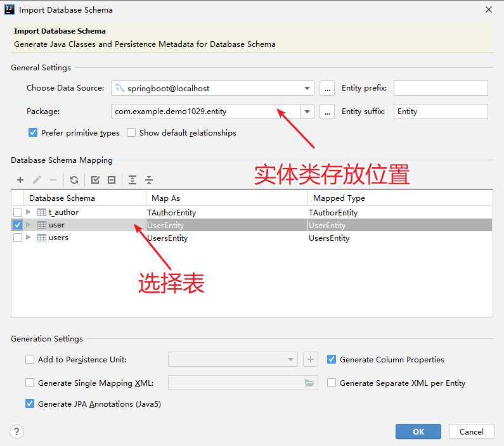Image resolution: width=504 pixels, height=446 pixels.
Task: Expand the users table row
Action: point(29,238)
